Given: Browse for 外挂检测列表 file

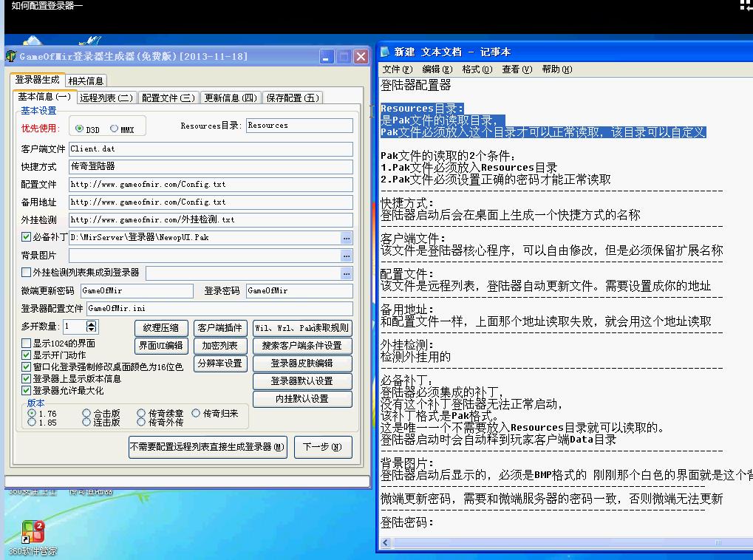Looking at the screenshot, I should pos(347,273).
